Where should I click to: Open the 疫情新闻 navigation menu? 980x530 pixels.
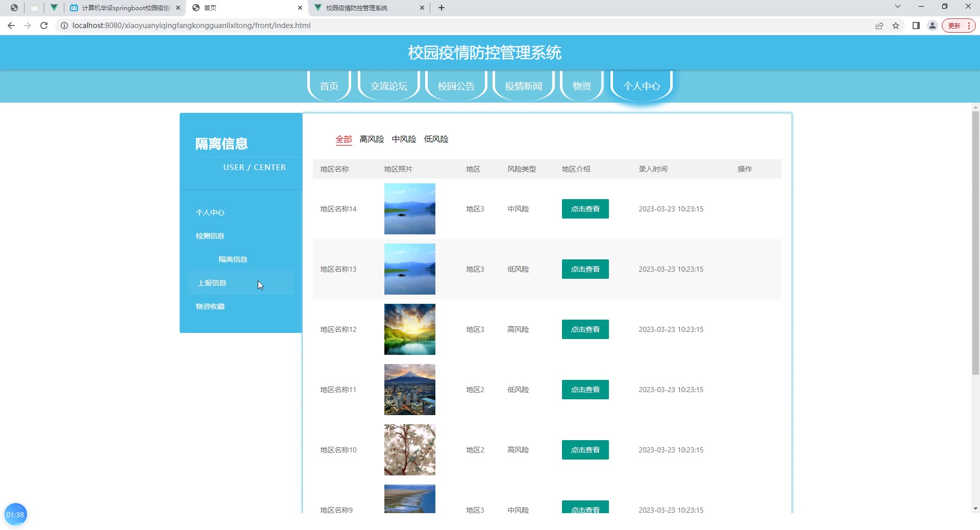coord(524,86)
